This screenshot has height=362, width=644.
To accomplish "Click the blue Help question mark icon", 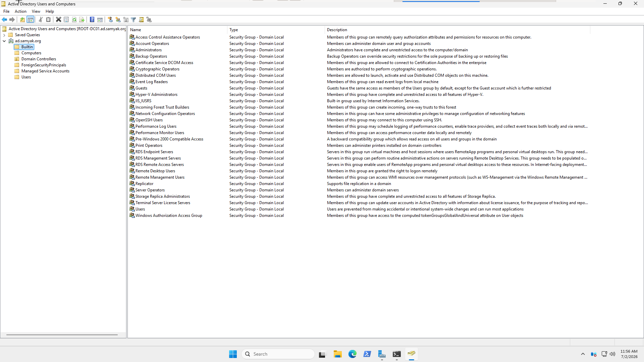I will [x=92, y=19].
